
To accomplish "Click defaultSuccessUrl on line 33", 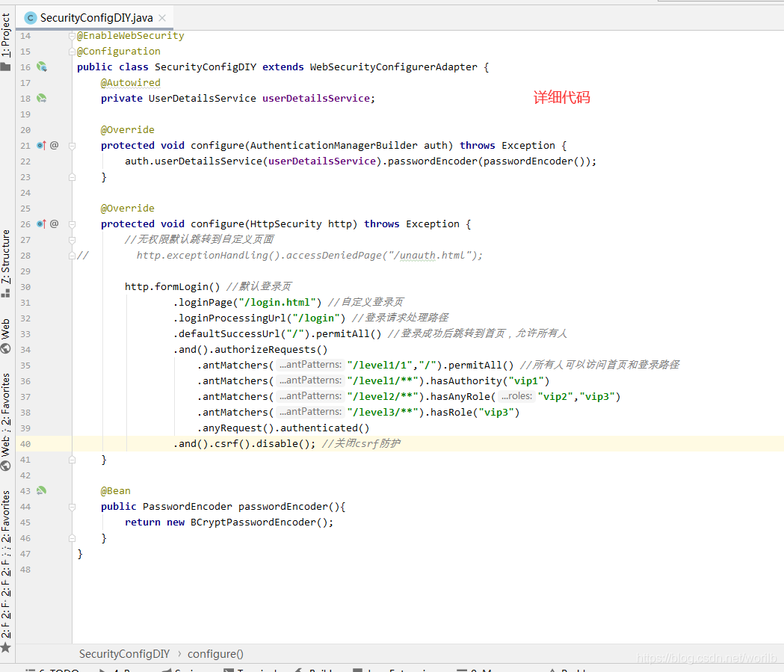I will tap(229, 333).
